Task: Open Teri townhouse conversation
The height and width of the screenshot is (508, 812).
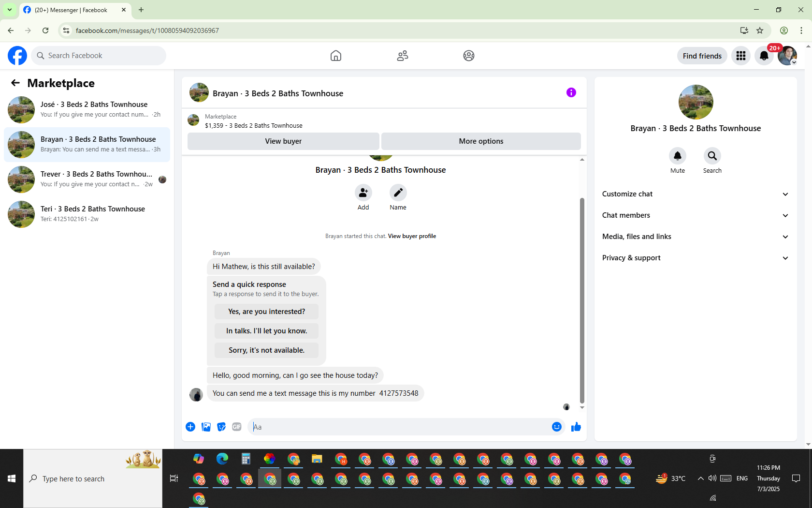Action: (x=87, y=214)
